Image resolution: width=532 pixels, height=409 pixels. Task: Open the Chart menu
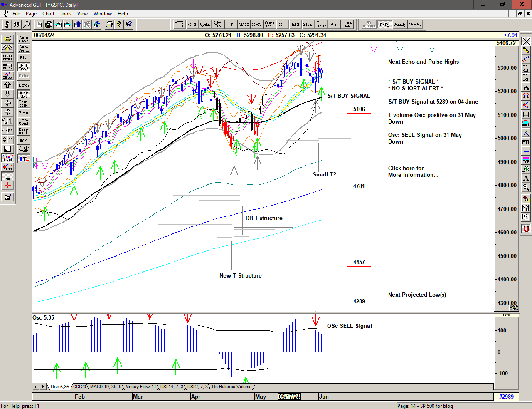(48, 14)
